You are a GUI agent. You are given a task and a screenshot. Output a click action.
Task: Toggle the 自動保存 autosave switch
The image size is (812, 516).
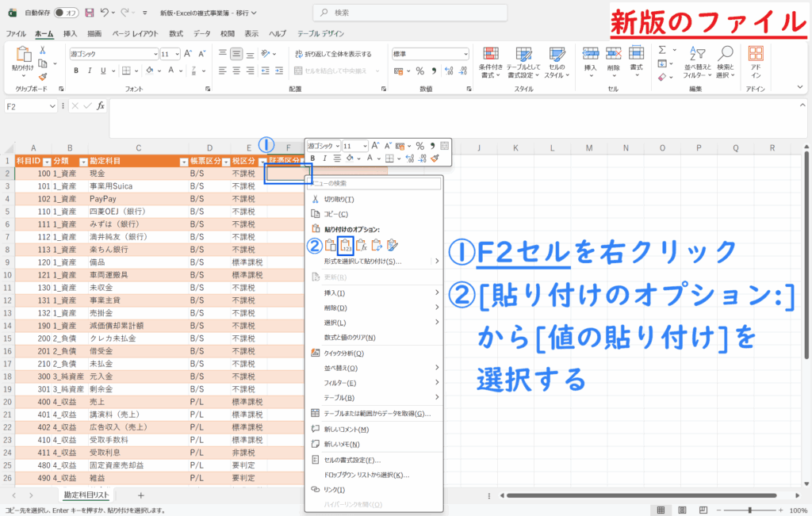pos(69,13)
